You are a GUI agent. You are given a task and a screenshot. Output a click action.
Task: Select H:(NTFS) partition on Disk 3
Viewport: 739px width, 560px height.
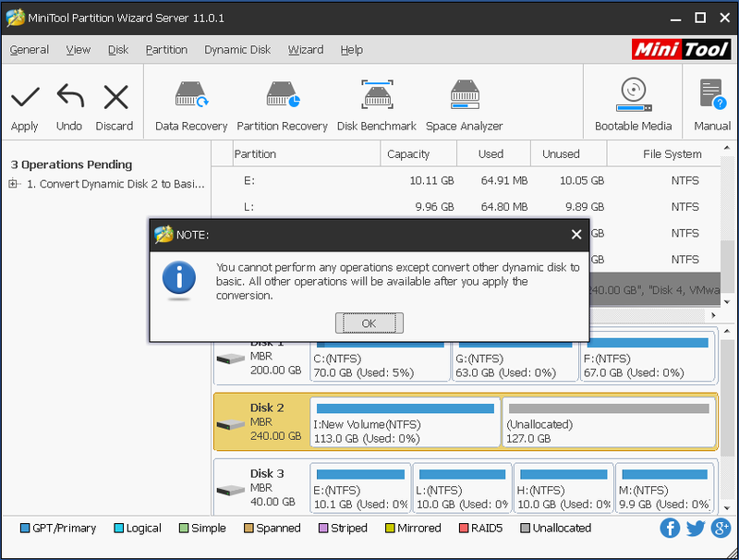(563, 488)
